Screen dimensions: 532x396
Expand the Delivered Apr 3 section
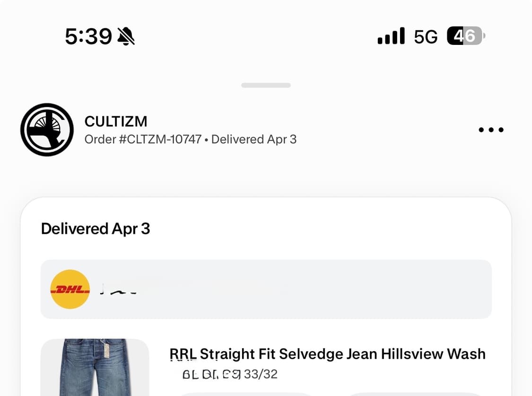pyautogui.click(x=95, y=228)
